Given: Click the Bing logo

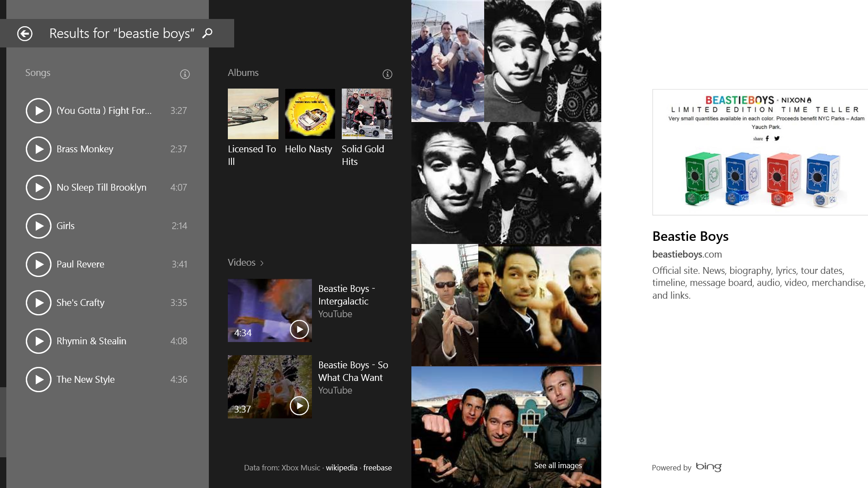Looking at the screenshot, I should click(708, 467).
